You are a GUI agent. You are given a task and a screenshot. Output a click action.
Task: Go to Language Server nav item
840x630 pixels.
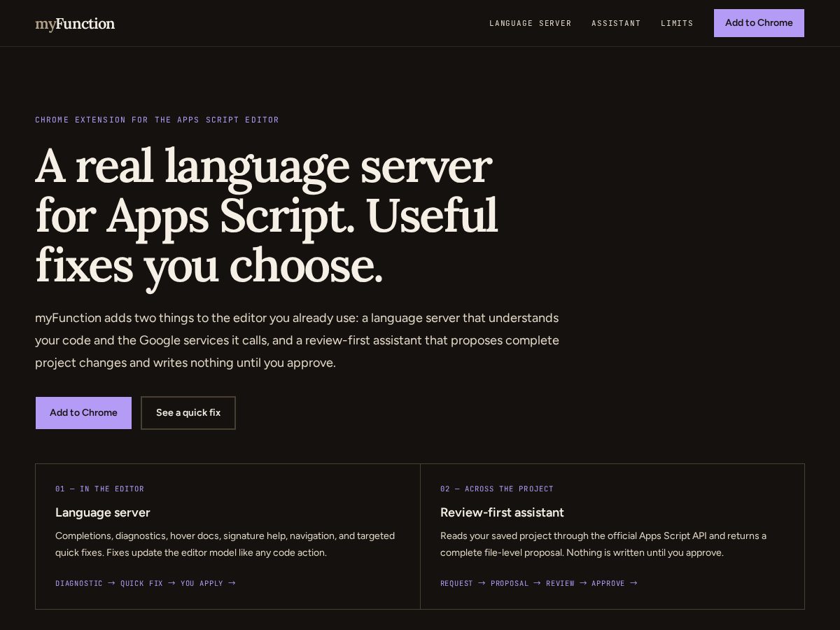(530, 23)
